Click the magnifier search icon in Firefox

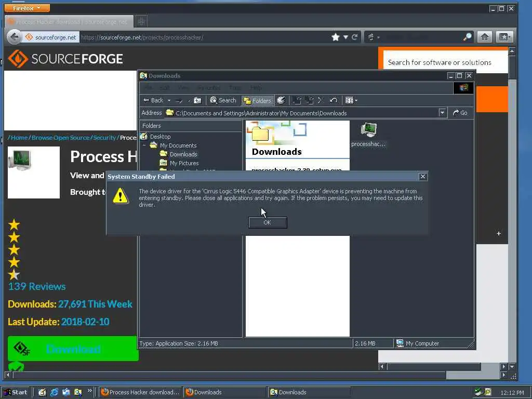(x=467, y=37)
